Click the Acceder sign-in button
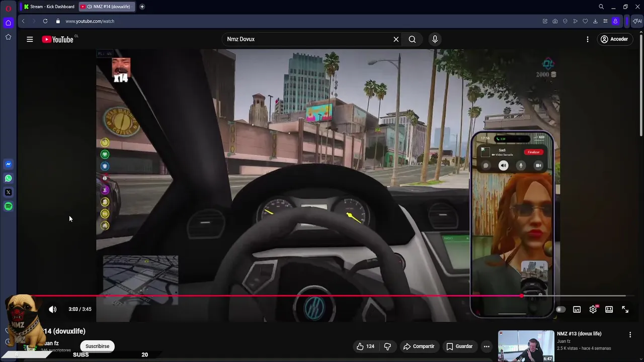 614,39
